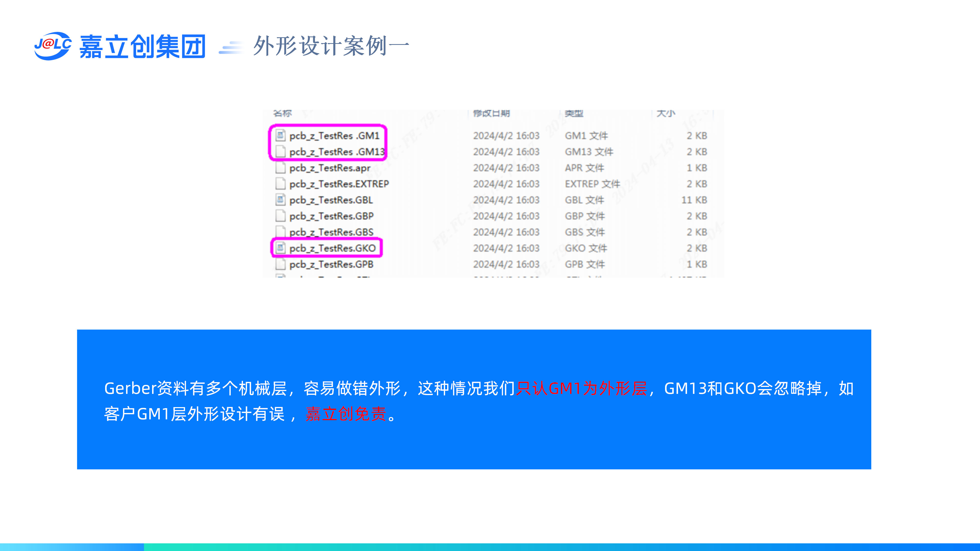This screenshot has width=980, height=551.
Task: Click the pcb_z_TestRes.GBL file icon
Action: [x=280, y=200]
